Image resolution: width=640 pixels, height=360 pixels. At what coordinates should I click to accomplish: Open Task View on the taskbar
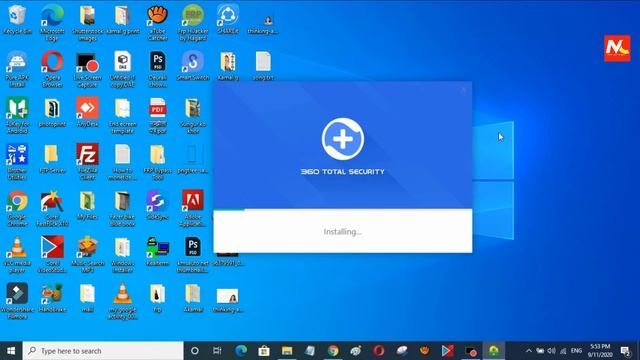coord(217,351)
